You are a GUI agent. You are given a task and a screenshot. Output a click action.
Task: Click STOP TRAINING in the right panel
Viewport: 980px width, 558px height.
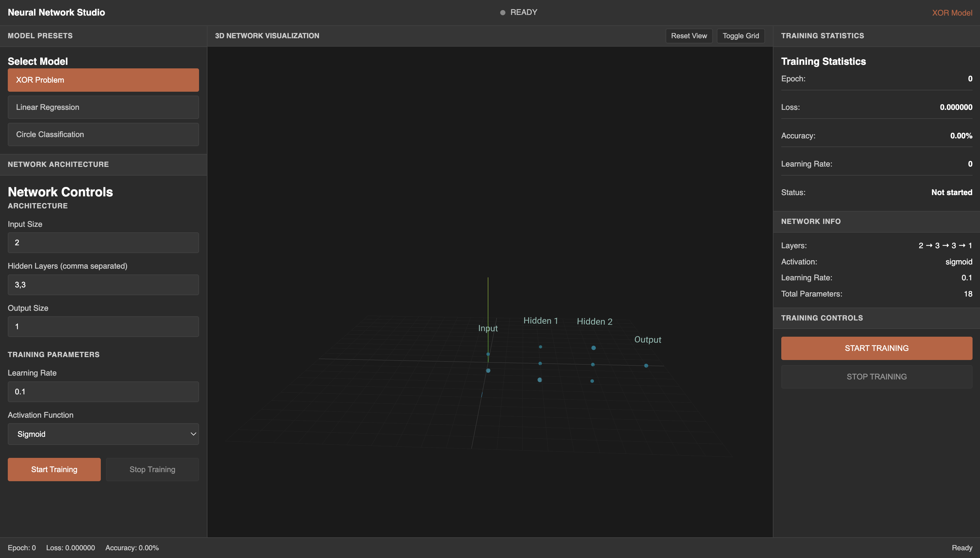tap(877, 376)
